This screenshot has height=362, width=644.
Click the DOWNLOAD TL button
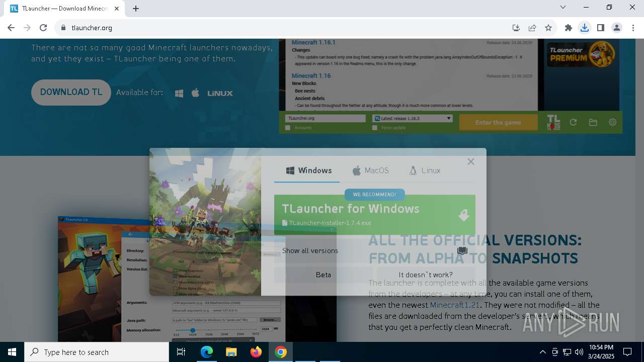[71, 92]
